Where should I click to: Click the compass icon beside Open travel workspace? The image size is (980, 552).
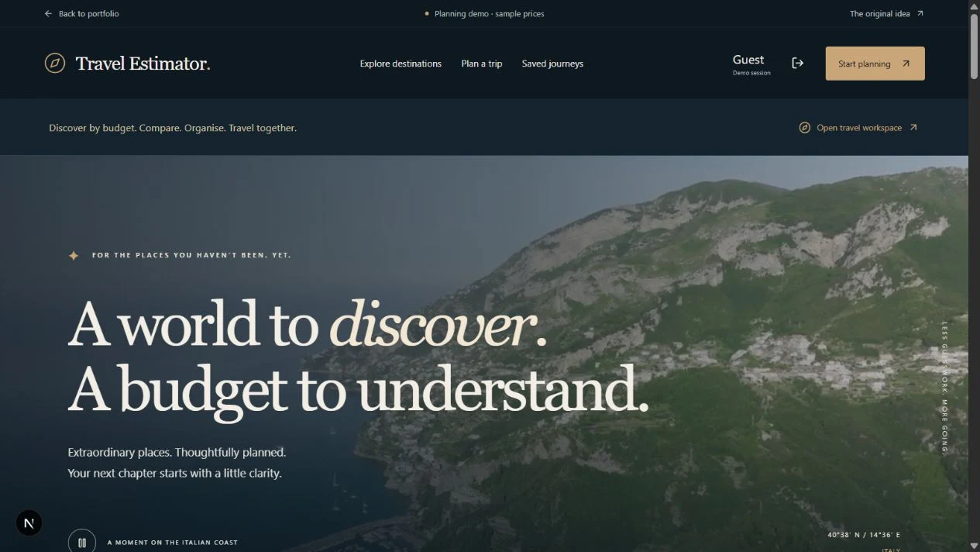(805, 127)
